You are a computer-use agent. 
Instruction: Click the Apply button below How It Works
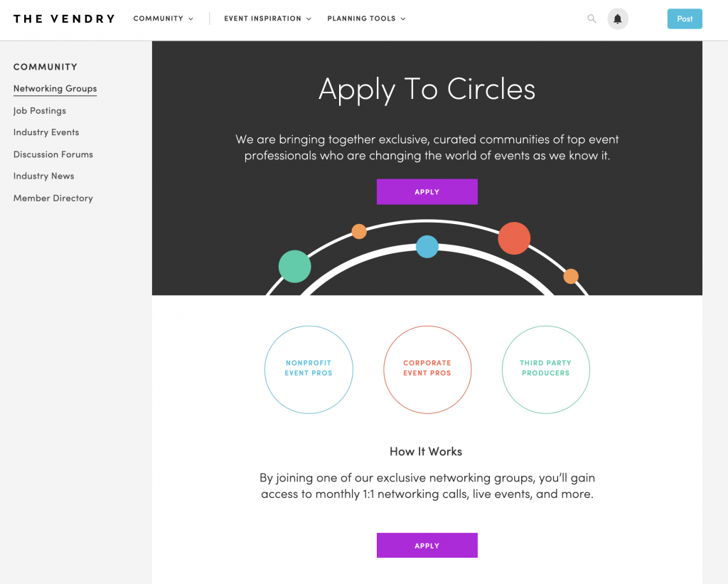pos(427,546)
